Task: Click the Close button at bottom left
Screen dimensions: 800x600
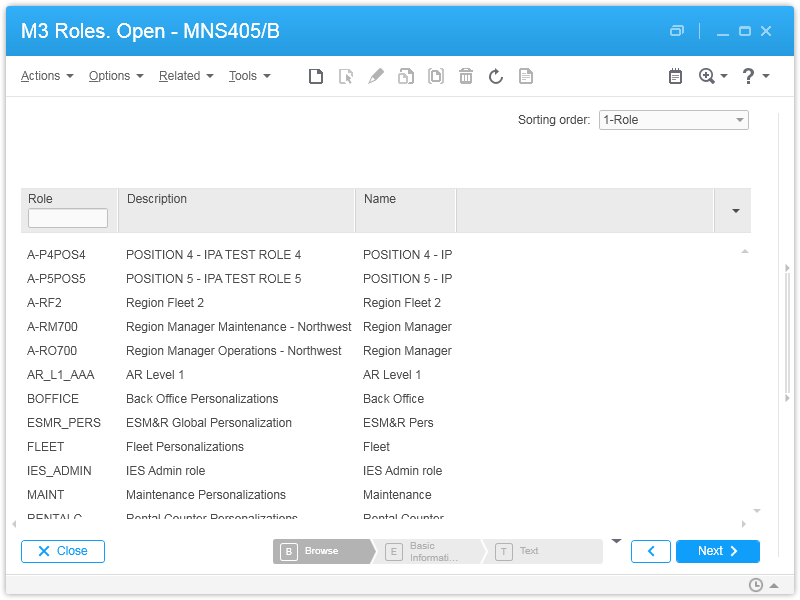Action: (63, 551)
